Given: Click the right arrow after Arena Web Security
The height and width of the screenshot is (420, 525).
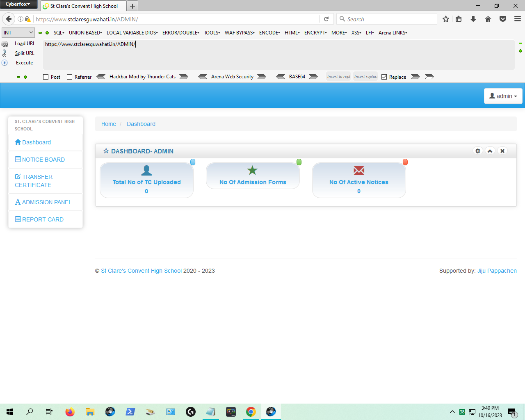Looking at the screenshot, I should 262,77.
